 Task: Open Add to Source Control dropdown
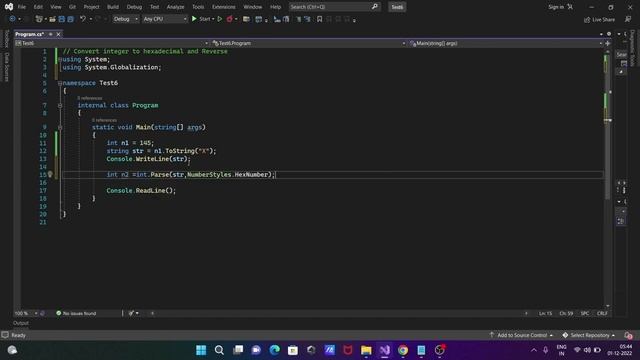pyautogui.click(x=521, y=335)
